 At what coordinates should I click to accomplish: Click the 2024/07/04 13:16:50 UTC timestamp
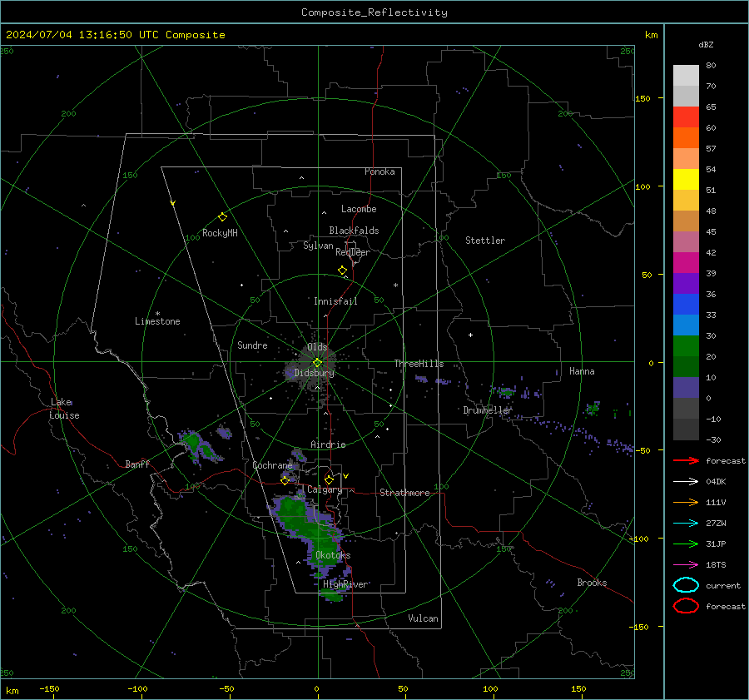coord(115,35)
